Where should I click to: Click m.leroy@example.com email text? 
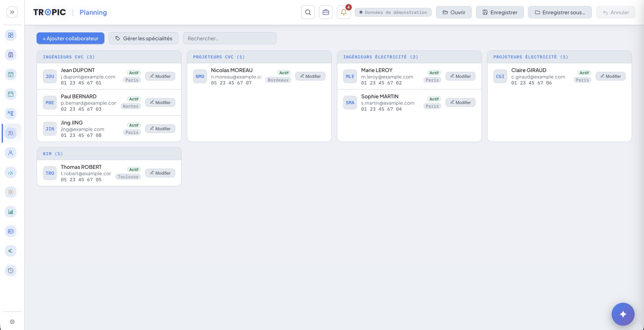pyautogui.click(x=387, y=77)
